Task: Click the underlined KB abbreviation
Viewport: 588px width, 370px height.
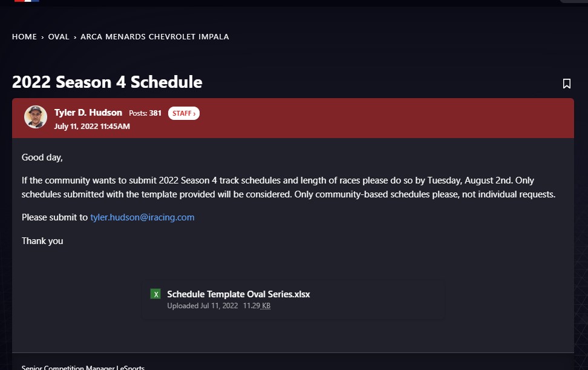Action: [x=266, y=306]
